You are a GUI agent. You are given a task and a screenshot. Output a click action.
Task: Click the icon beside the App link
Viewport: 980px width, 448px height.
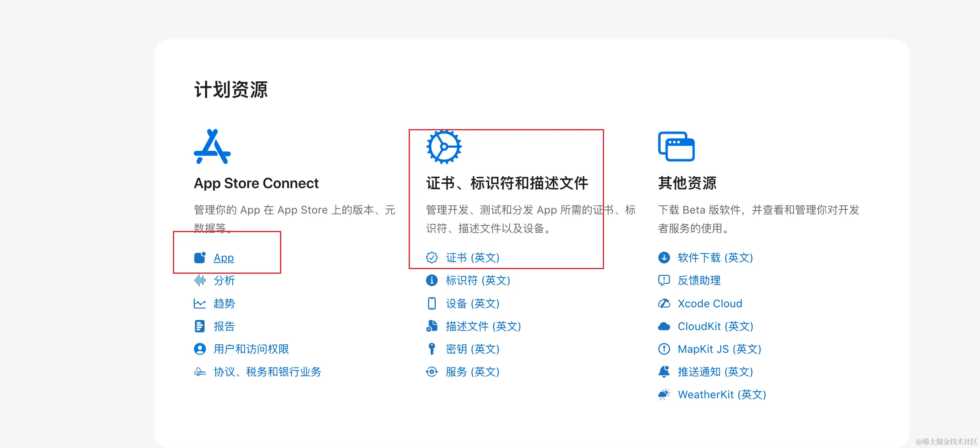coord(200,258)
